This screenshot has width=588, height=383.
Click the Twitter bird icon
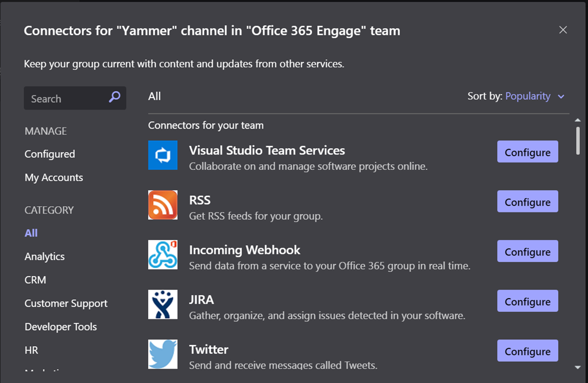point(163,354)
